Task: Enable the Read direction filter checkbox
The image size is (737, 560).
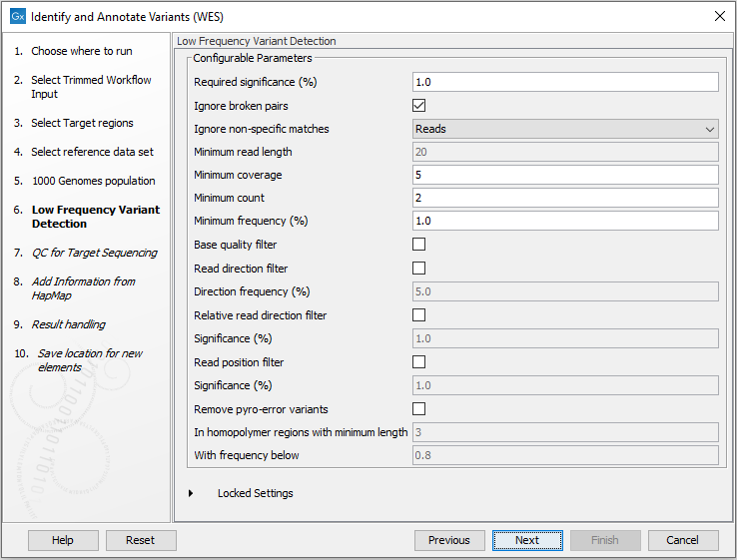Action: coord(418,269)
